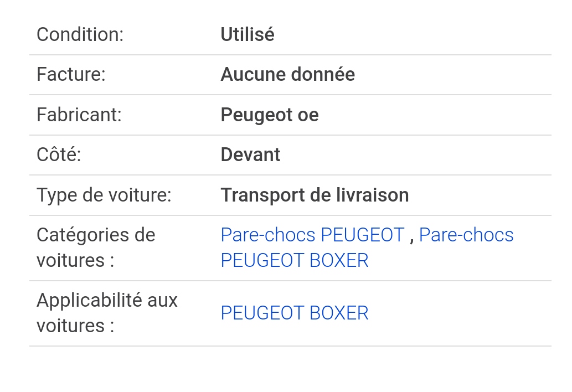Click the Devant side value
Image resolution: width=572 pixels, height=392 pixels.
pyautogui.click(x=250, y=154)
